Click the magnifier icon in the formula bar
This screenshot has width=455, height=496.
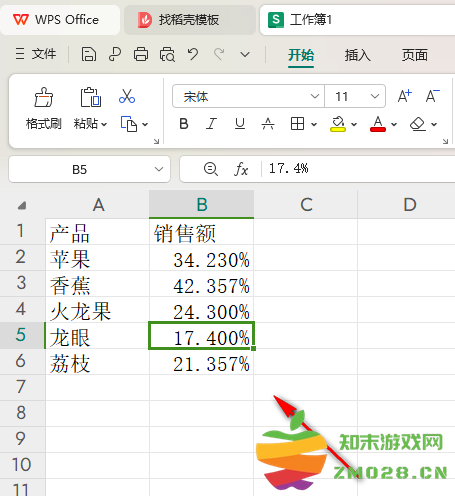click(x=211, y=169)
